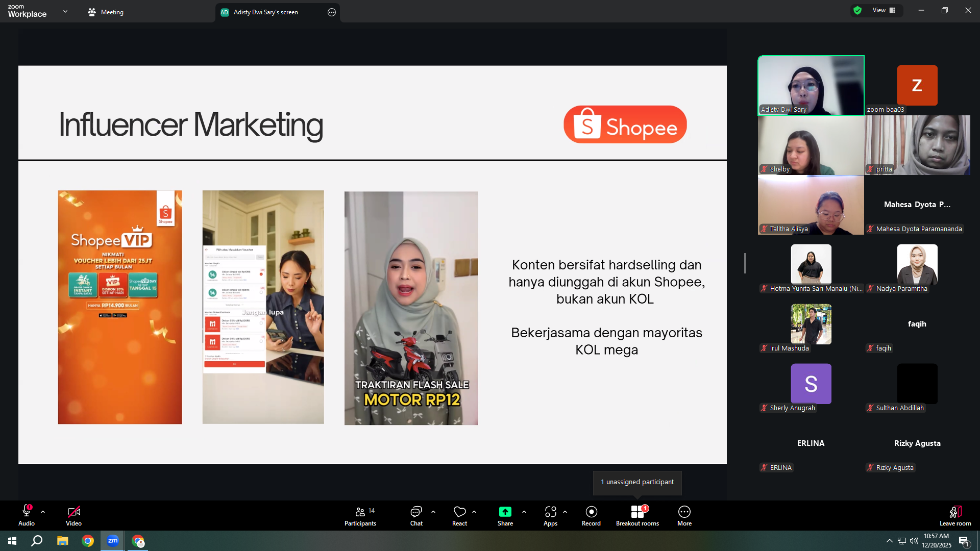Select Sherly Anugrah's avatar tile

811,384
